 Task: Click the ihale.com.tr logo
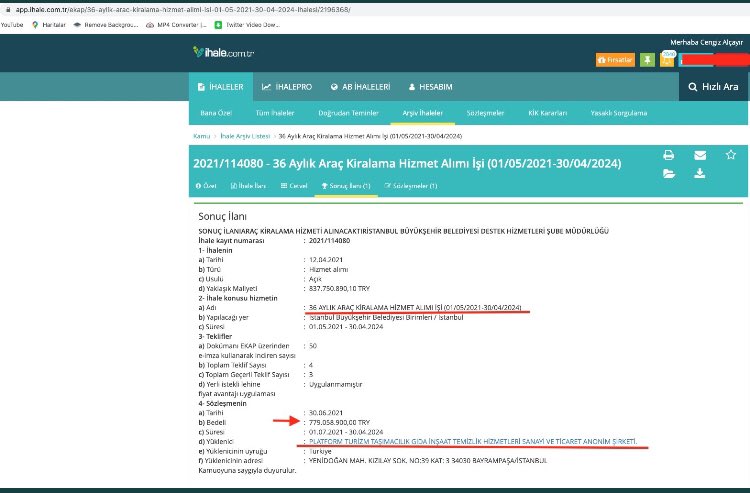pyautogui.click(x=223, y=52)
